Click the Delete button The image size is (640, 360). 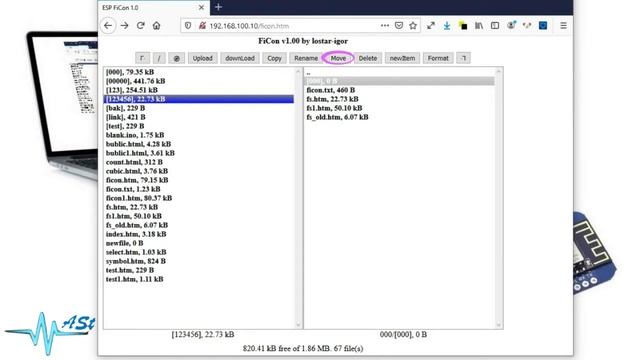pyautogui.click(x=368, y=58)
